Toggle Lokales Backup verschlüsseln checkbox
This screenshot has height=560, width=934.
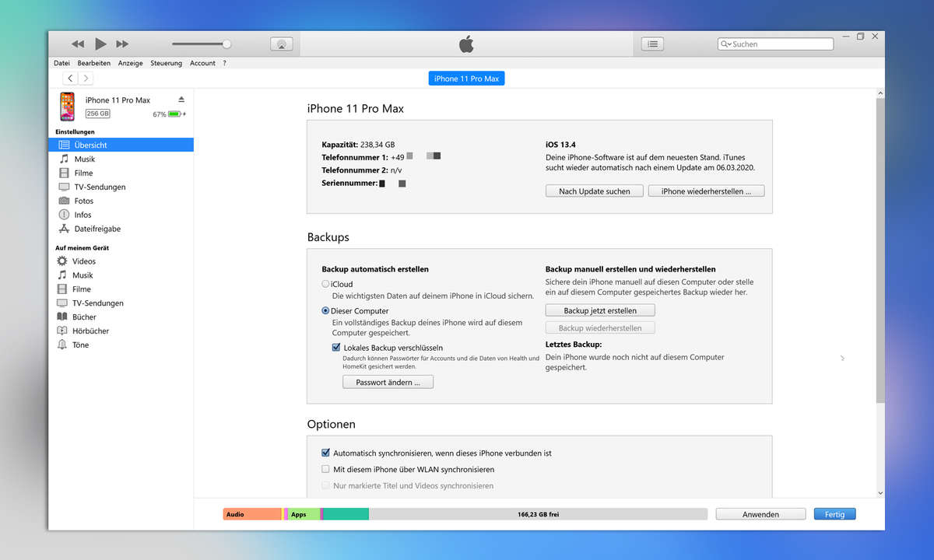[336, 348]
